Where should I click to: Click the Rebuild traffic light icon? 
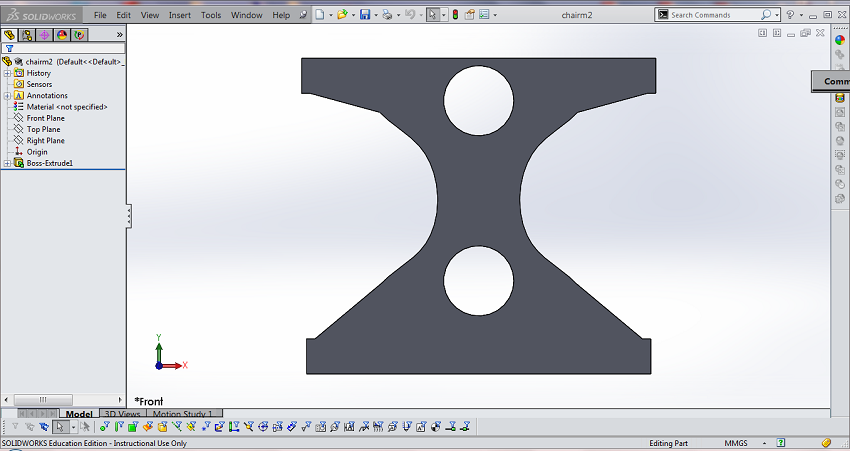[x=456, y=15]
